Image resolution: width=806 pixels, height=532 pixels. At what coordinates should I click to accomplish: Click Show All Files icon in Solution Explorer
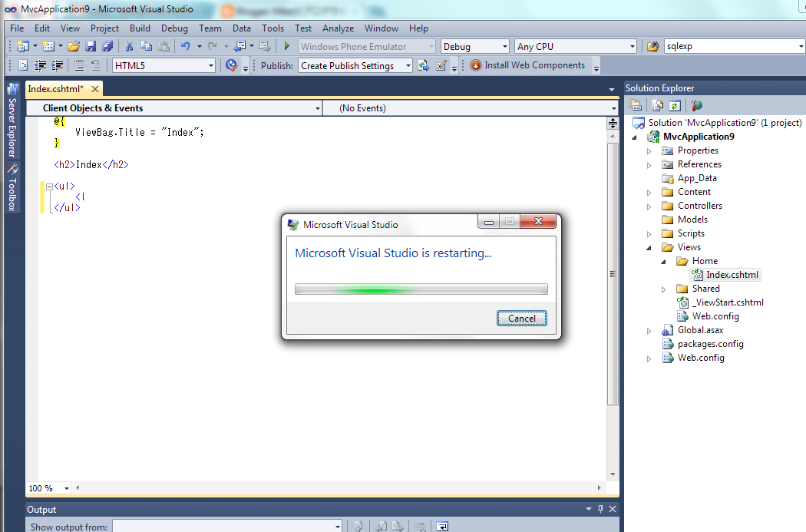pyautogui.click(x=657, y=105)
